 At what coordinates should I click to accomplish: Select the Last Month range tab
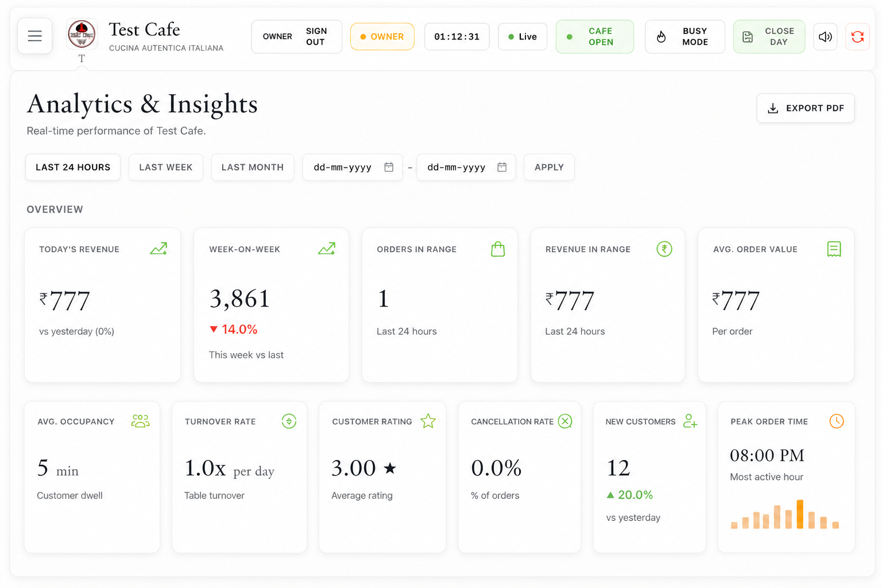[253, 167]
